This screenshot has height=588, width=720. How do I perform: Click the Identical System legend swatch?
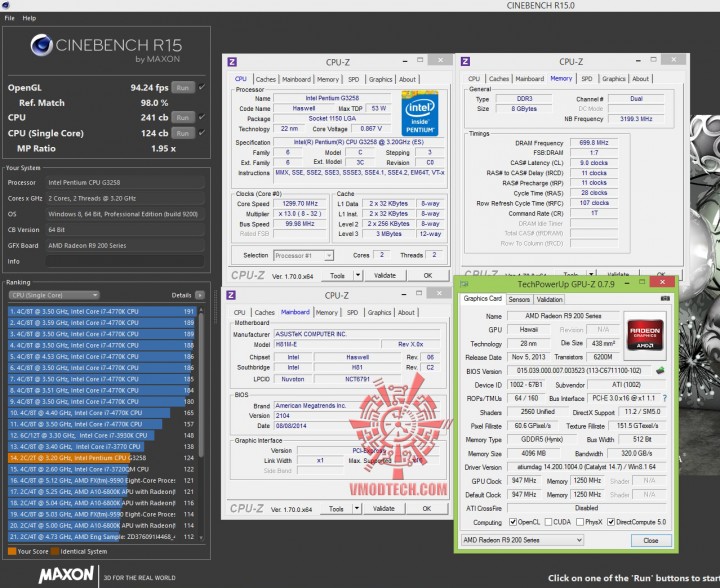click(x=55, y=551)
